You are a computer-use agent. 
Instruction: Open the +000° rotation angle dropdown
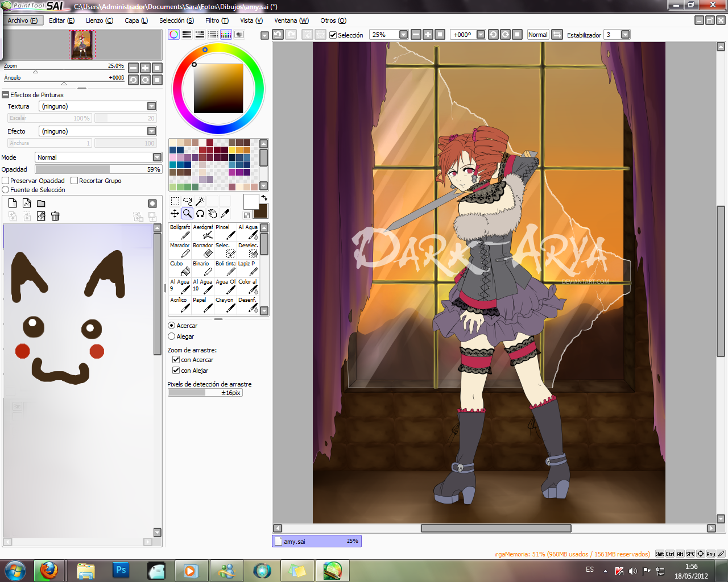pos(481,35)
